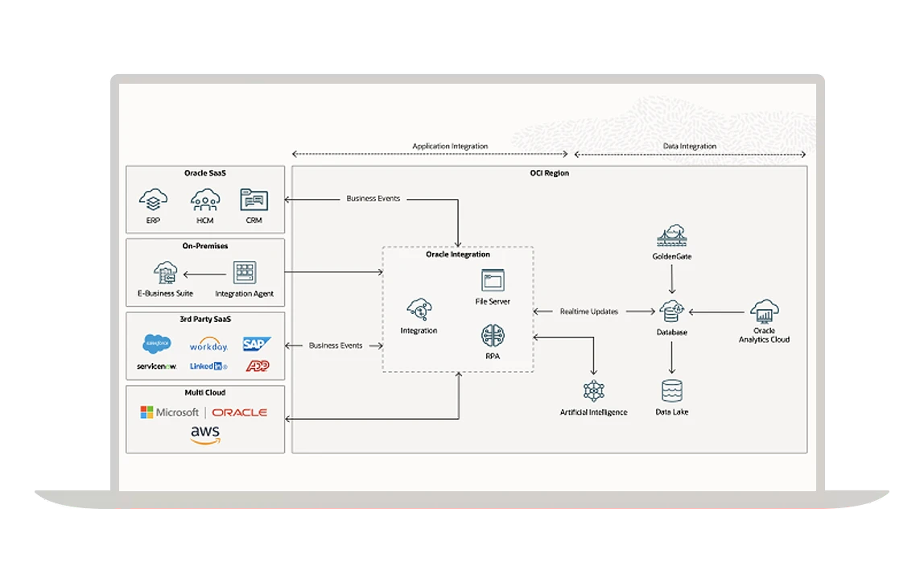Select the Workday logo
Image resolution: width=924 pixels, height=583 pixels.
(x=208, y=345)
